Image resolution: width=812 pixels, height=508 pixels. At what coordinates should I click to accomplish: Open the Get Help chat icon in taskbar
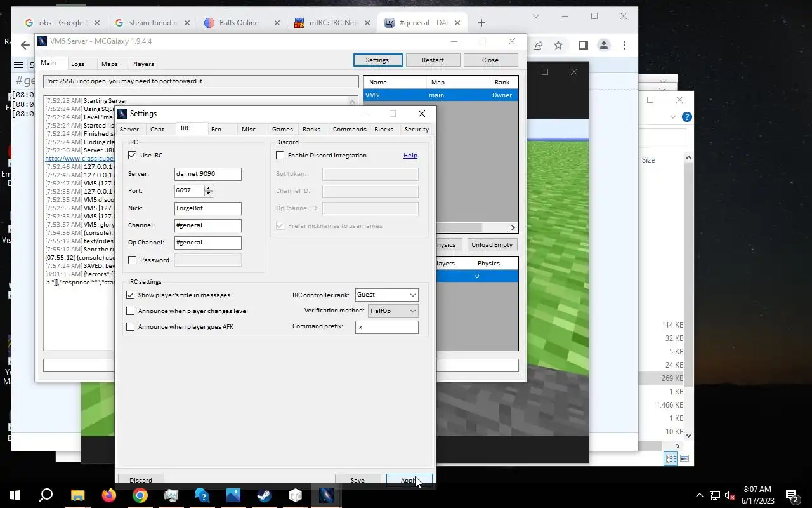click(x=202, y=495)
